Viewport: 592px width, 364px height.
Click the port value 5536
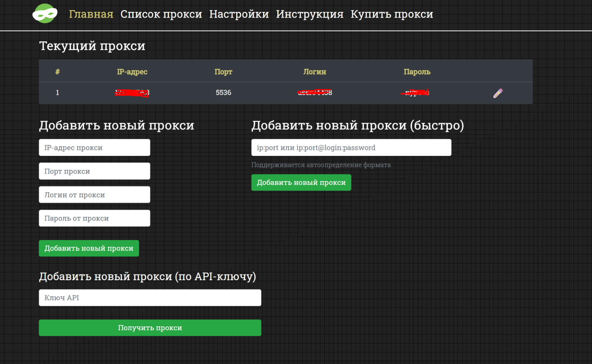(x=223, y=93)
